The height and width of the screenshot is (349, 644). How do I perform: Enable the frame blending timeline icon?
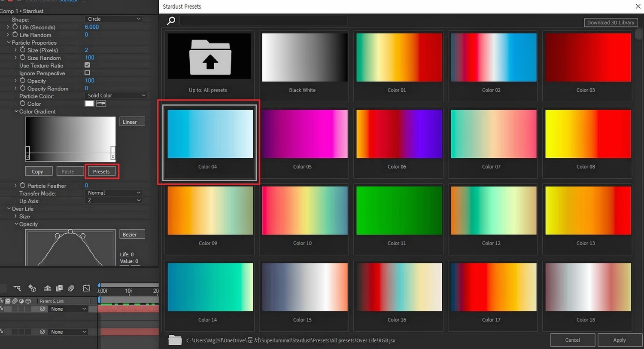point(59,288)
